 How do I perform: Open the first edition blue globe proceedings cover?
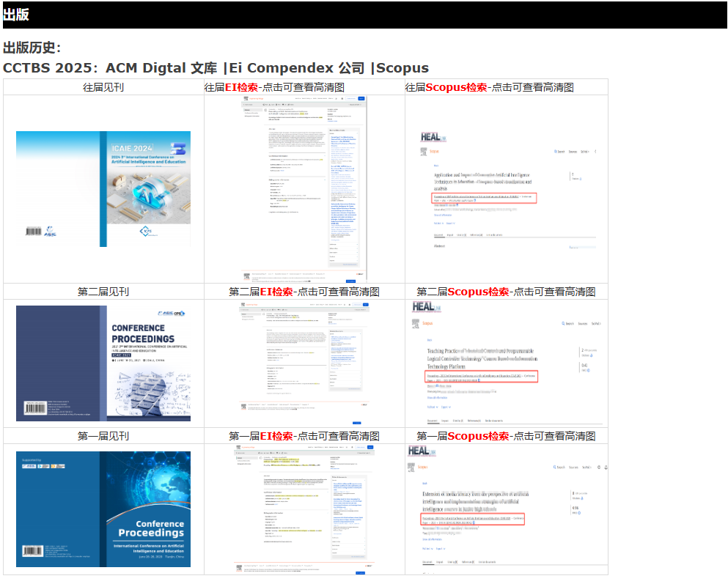pyautogui.click(x=103, y=509)
